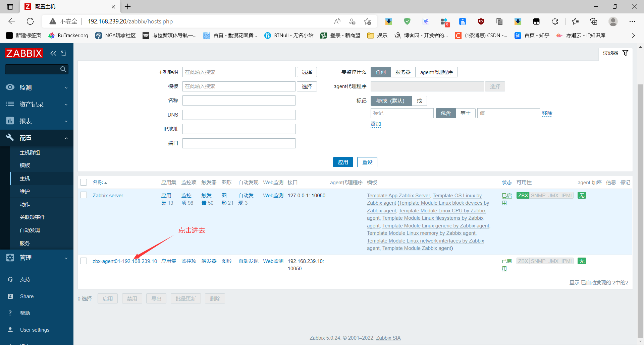The image size is (644, 345).
Task: Open the browser collections icon
Action: click(x=594, y=21)
